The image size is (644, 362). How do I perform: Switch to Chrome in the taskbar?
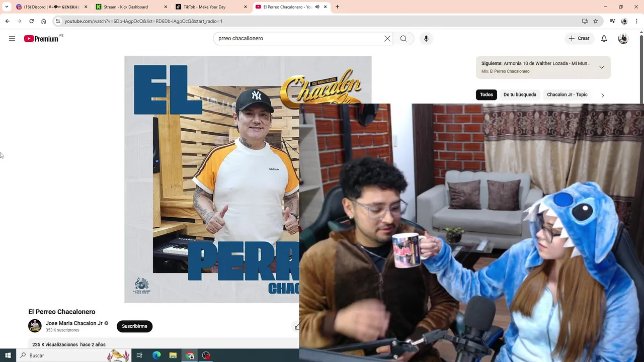pyautogui.click(x=190, y=355)
